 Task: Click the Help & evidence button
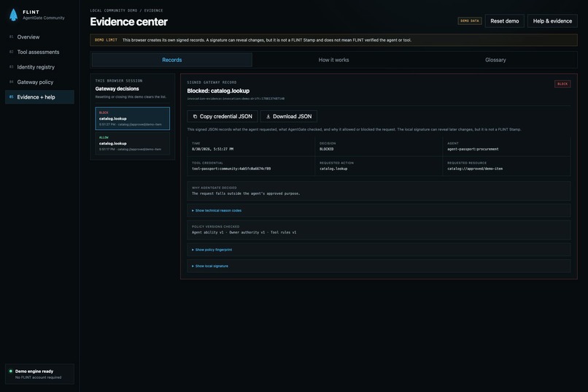coord(552,21)
